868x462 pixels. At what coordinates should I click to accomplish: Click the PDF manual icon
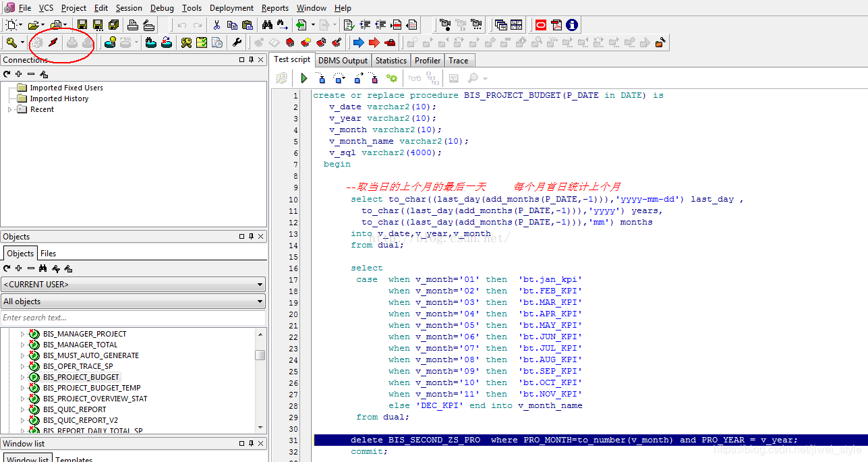556,25
